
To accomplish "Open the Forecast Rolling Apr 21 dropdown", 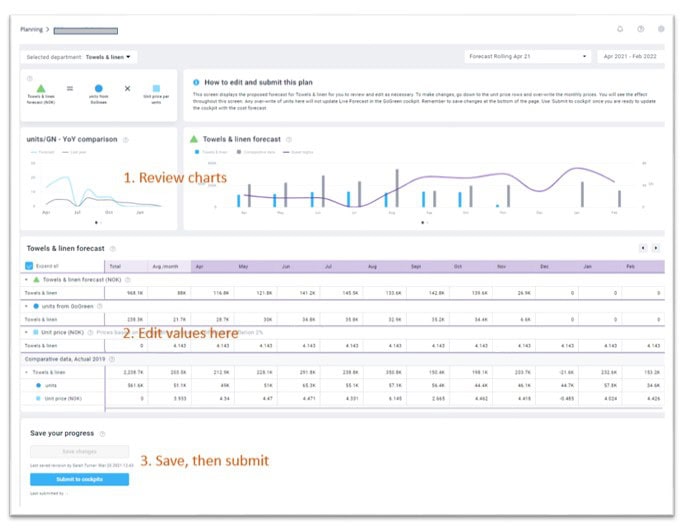I will click(528, 57).
